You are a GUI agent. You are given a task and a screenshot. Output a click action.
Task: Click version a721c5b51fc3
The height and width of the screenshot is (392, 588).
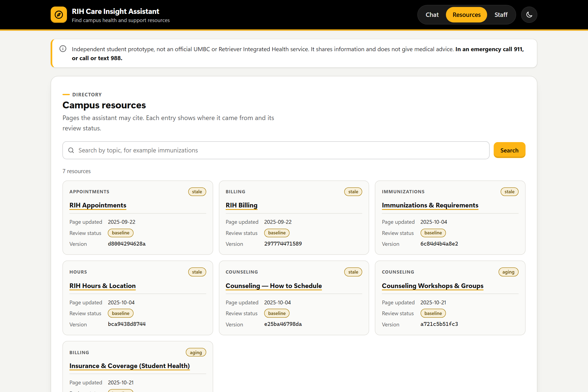pyautogui.click(x=439, y=324)
